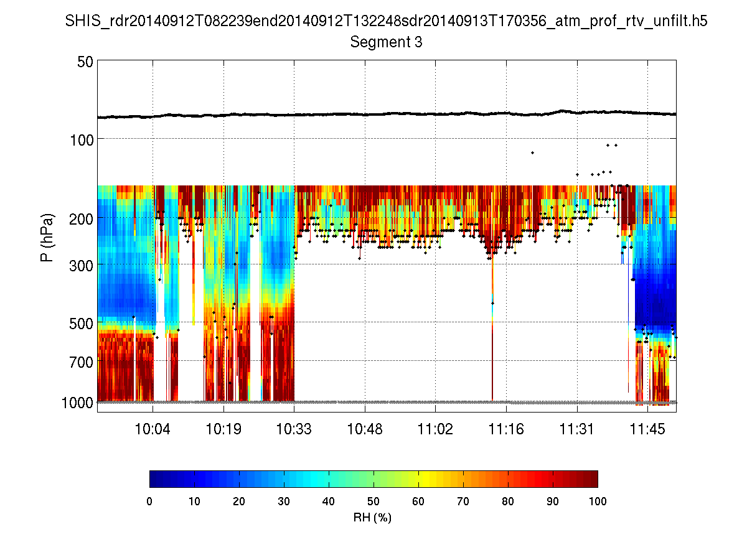Screen dimensions: 747x560
Task: Click the colorbar tick label 20
Action: [x=239, y=501]
